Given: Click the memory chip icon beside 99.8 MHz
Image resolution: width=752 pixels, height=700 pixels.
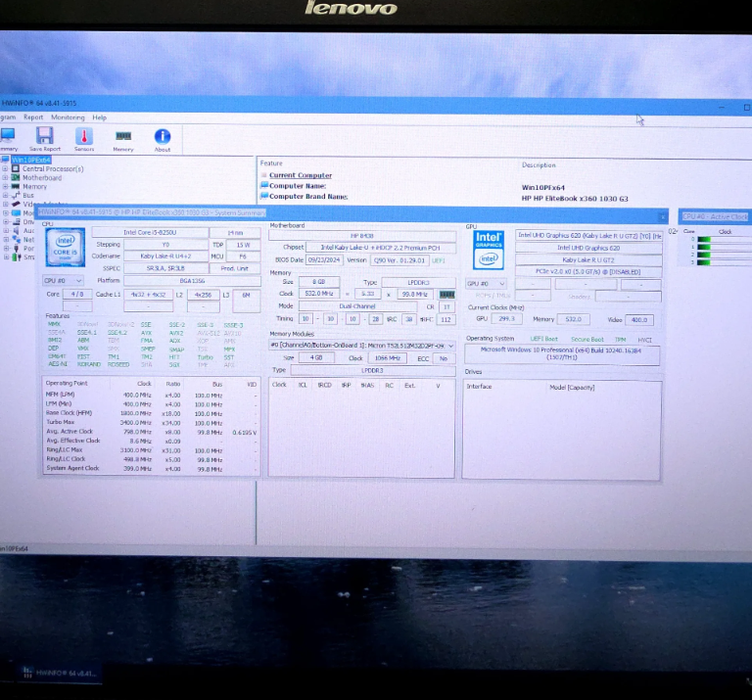Looking at the screenshot, I should [x=446, y=295].
